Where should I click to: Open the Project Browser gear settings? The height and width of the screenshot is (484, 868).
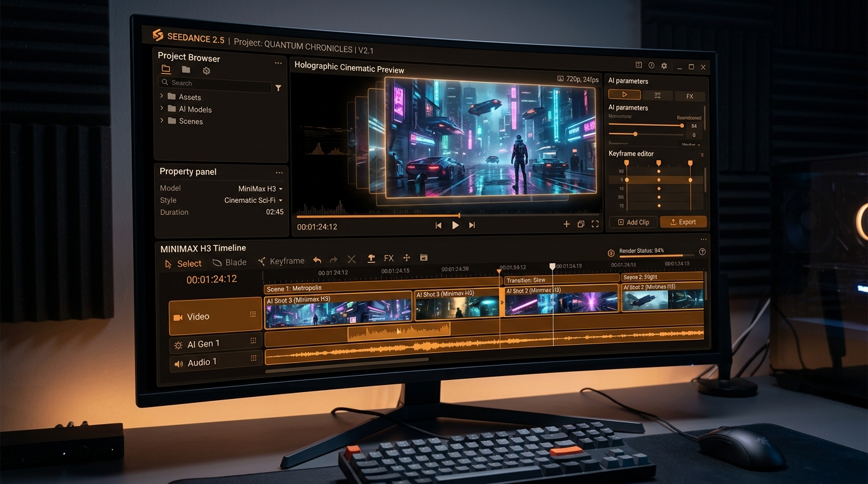click(x=206, y=71)
